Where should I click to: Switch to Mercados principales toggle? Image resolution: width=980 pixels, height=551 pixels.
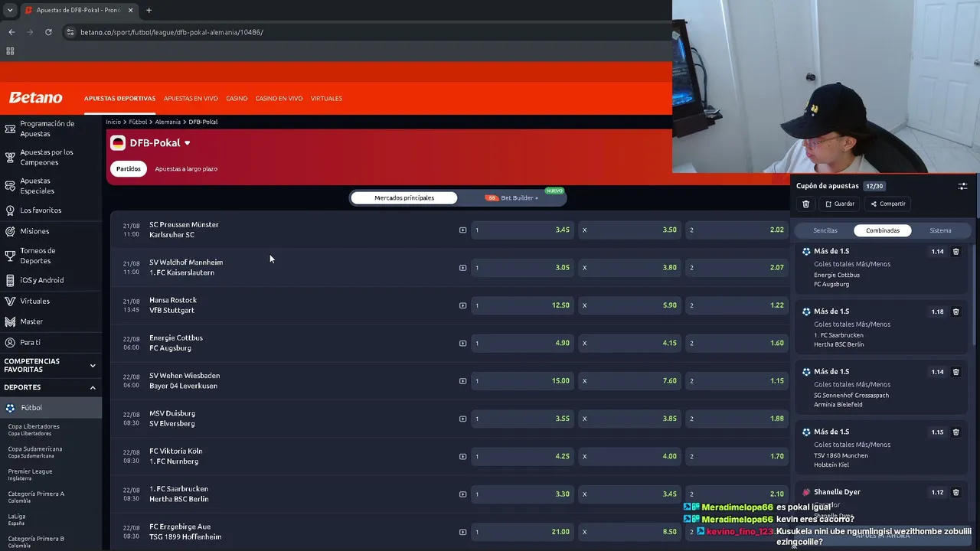point(404,198)
